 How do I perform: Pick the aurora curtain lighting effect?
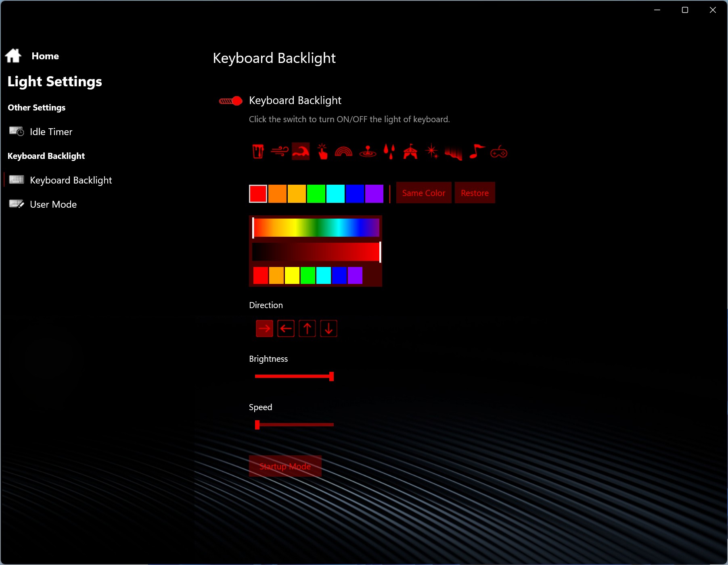454,153
